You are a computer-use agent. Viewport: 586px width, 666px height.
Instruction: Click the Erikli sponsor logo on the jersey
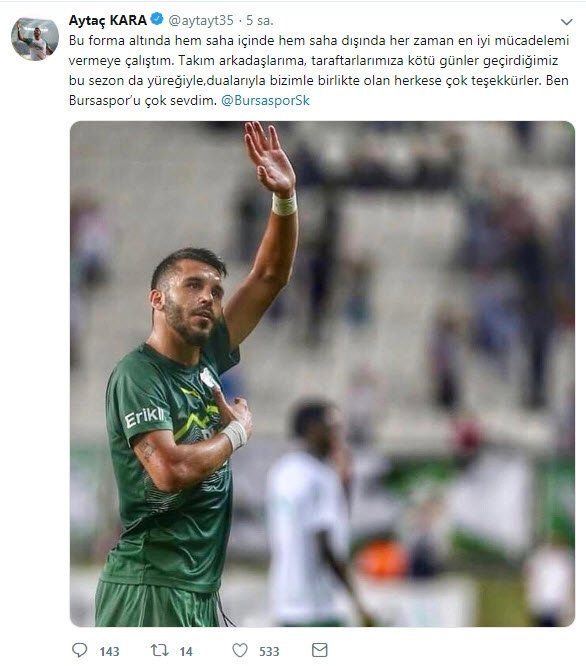(x=144, y=417)
